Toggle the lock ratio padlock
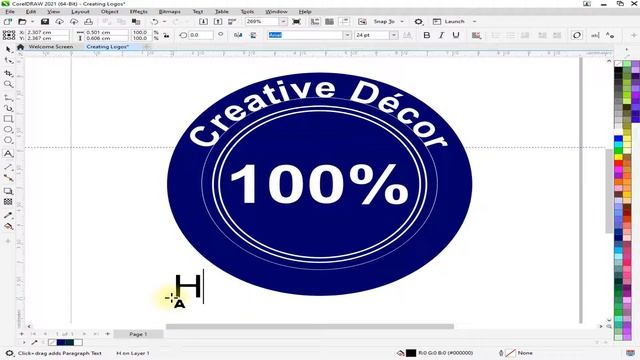 [167, 36]
